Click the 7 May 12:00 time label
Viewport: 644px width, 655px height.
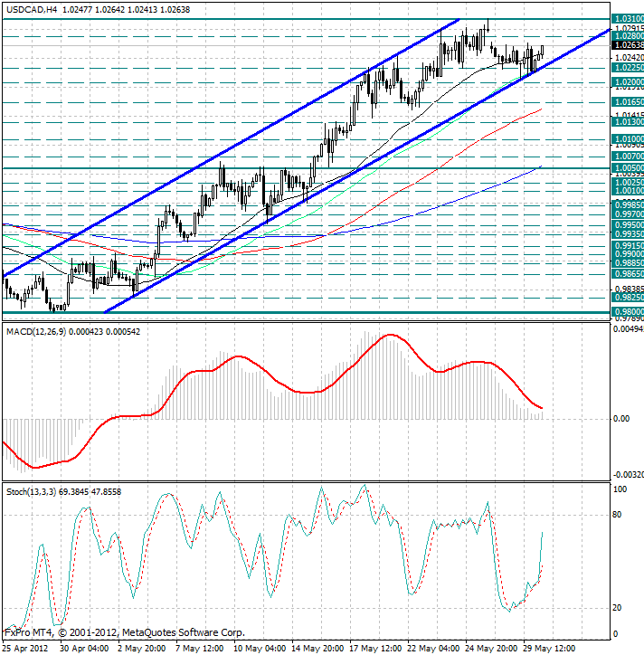(x=200, y=649)
